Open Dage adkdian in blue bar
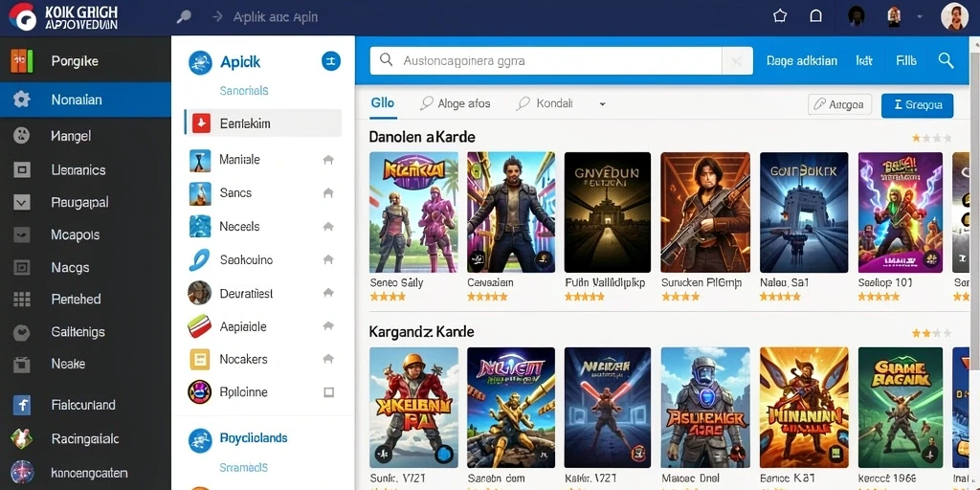 (x=802, y=60)
